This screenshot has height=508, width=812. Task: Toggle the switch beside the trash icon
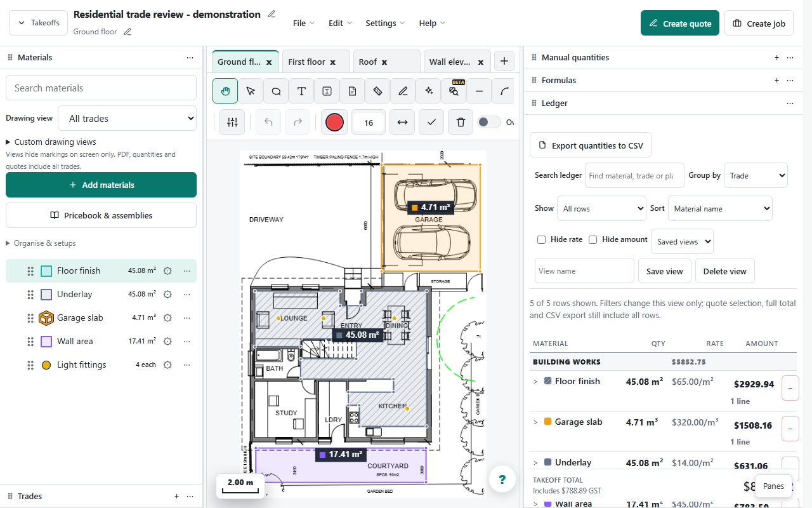(x=489, y=122)
